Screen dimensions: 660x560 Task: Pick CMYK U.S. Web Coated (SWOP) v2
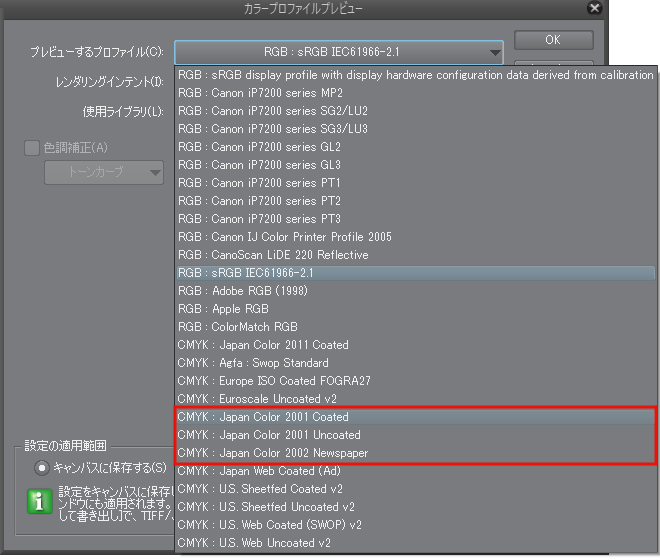point(415,525)
